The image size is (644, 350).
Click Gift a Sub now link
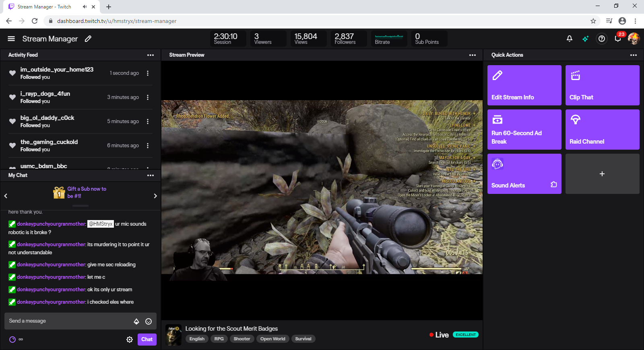click(87, 192)
